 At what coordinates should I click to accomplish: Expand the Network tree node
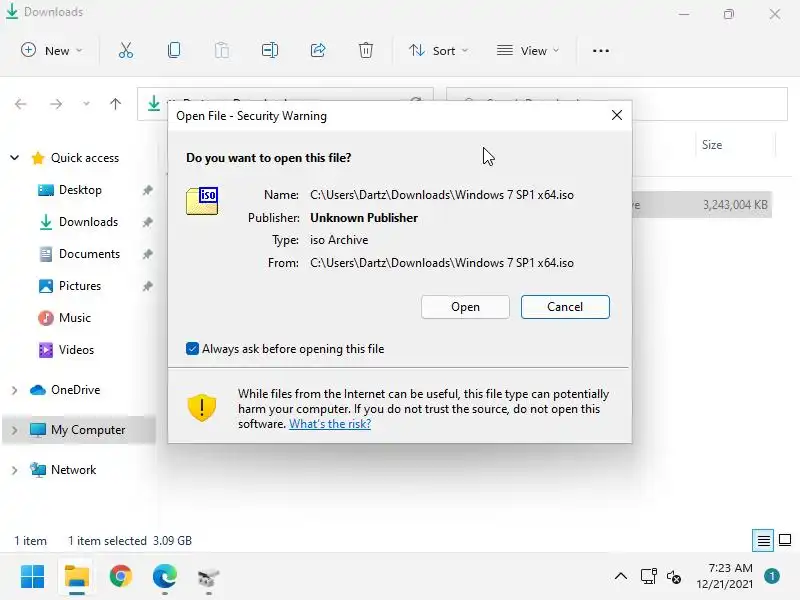pyautogui.click(x=15, y=470)
